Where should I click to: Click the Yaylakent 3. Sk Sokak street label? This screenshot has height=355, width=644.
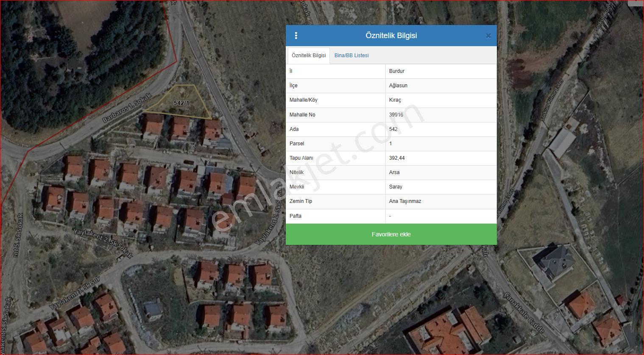[x=75, y=293]
